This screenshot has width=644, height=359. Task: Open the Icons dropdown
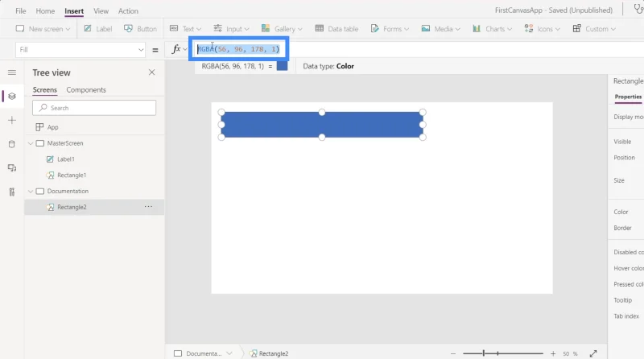pyautogui.click(x=542, y=29)
